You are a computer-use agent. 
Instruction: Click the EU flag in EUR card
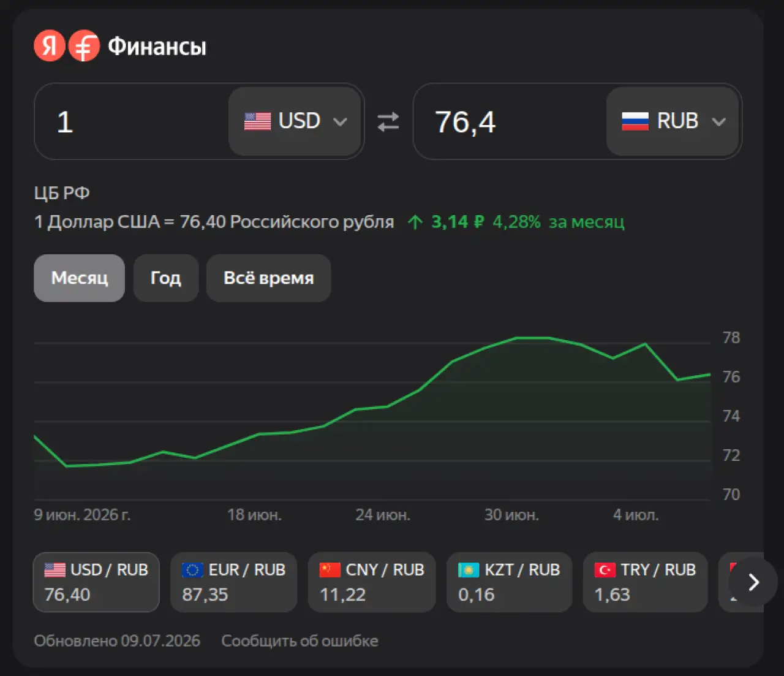(192, 570)
